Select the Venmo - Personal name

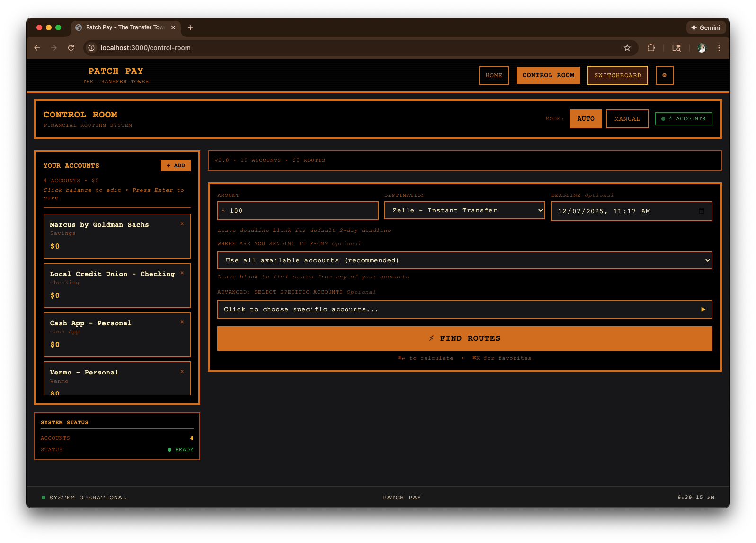click(84, 373)
